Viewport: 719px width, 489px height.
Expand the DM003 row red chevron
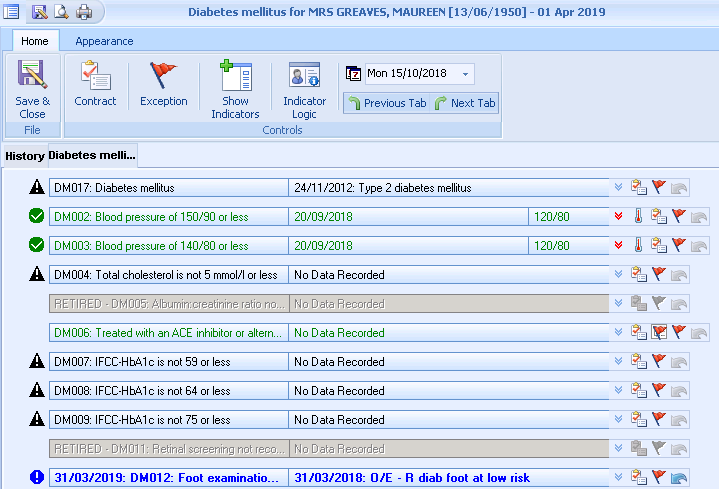tap(618, 245)
